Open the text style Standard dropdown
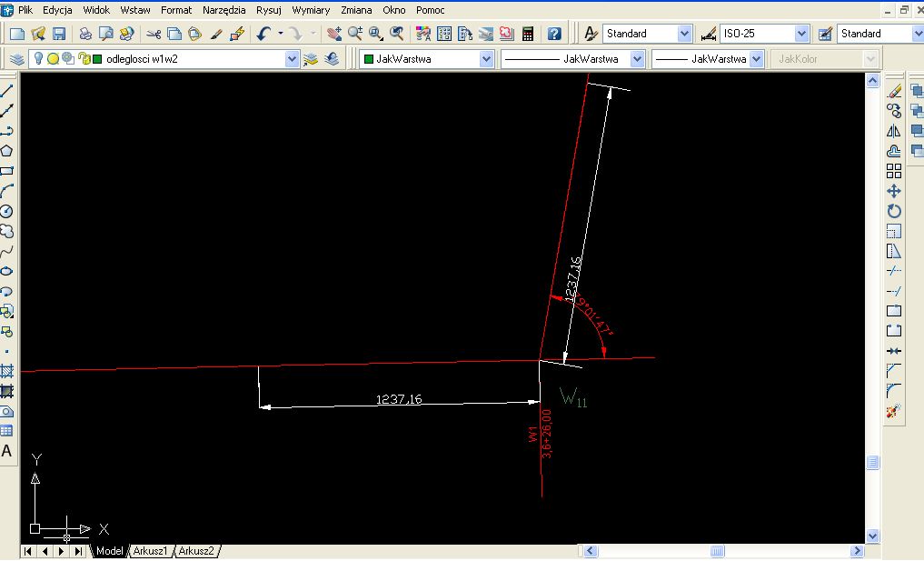The width and height of the screenshot is (924, 561). tap(684, 34)
